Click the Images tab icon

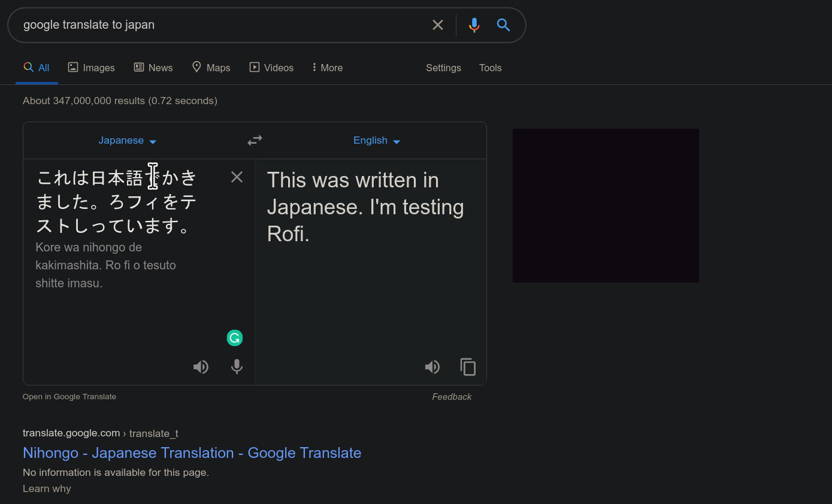pyautogui.click(x=72, y=67)
